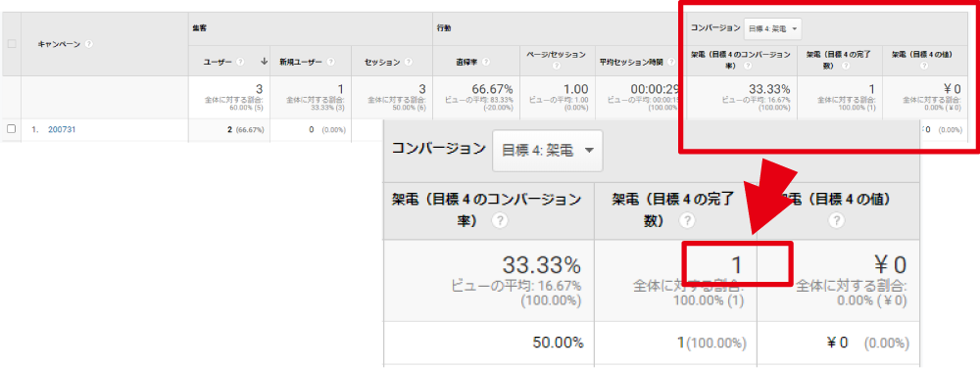Click large 33.33% value in enlarged inset
Screen dimensions: 980x368
[x=541, y=265]
